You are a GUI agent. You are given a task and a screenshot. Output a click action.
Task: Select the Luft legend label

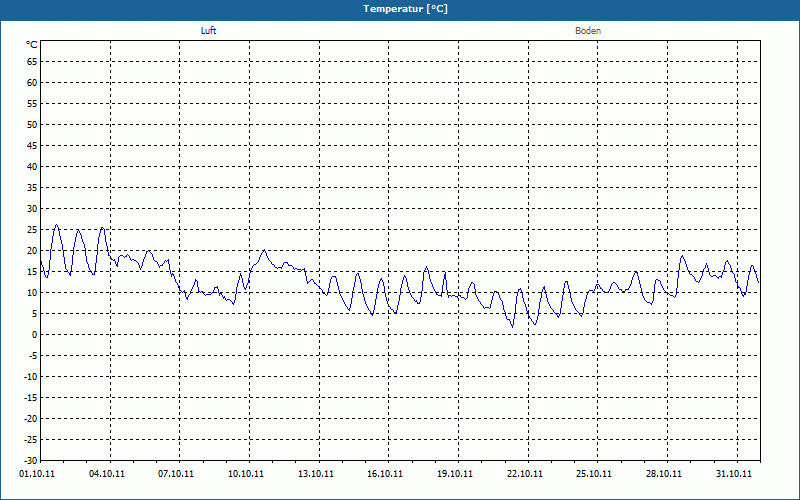[208, 31]
